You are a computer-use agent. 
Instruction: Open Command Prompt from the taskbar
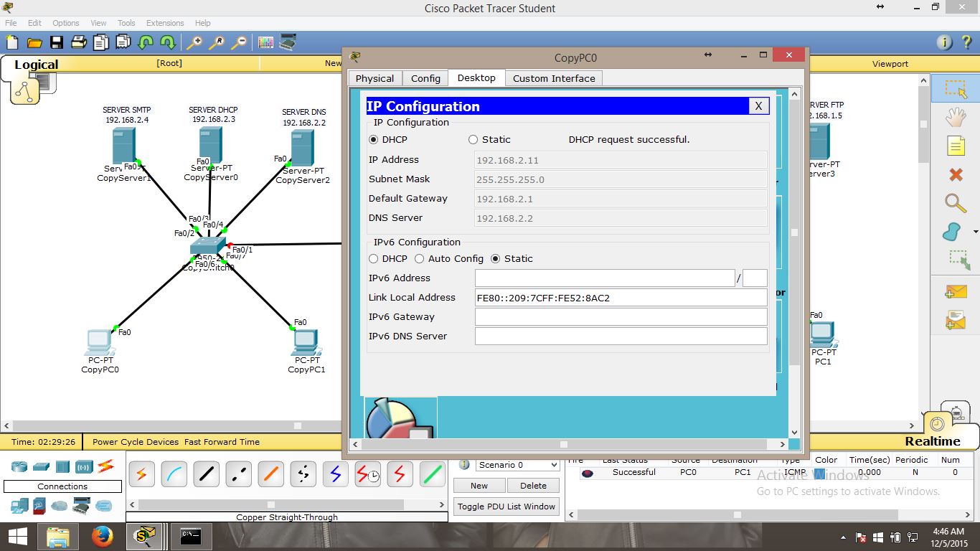pyautogui.click(x=191, y=536)
